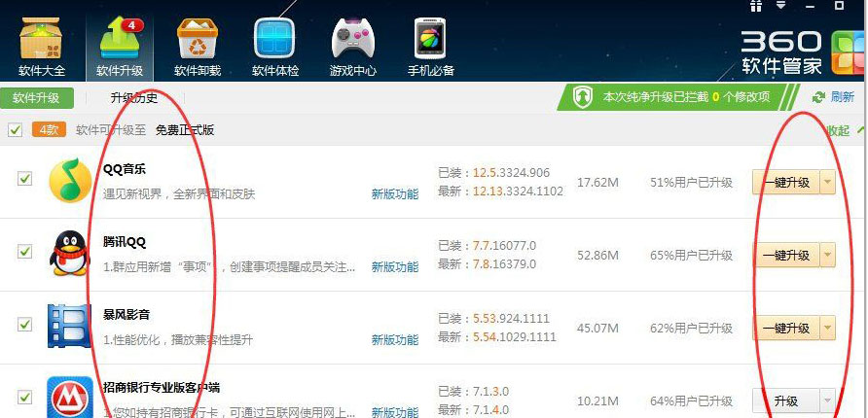Collapse the list with 收起
This screenshot has width=868, height=418.
[x=838, y=130]
